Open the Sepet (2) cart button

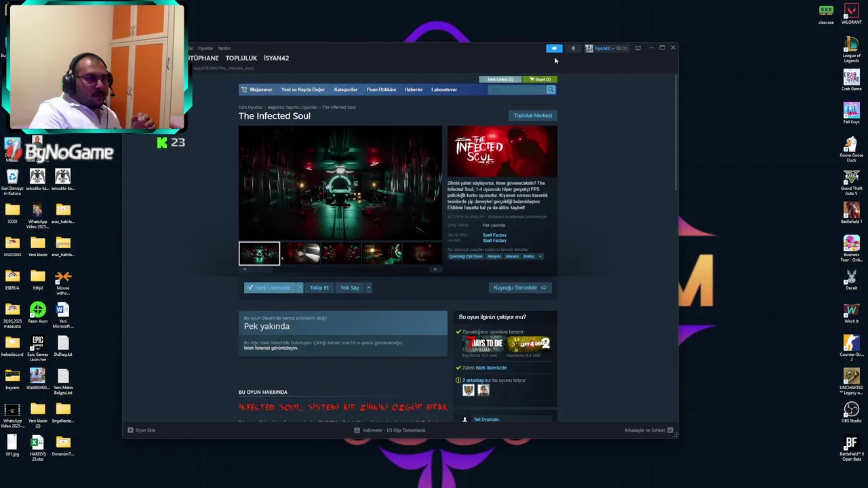[540, 79]
